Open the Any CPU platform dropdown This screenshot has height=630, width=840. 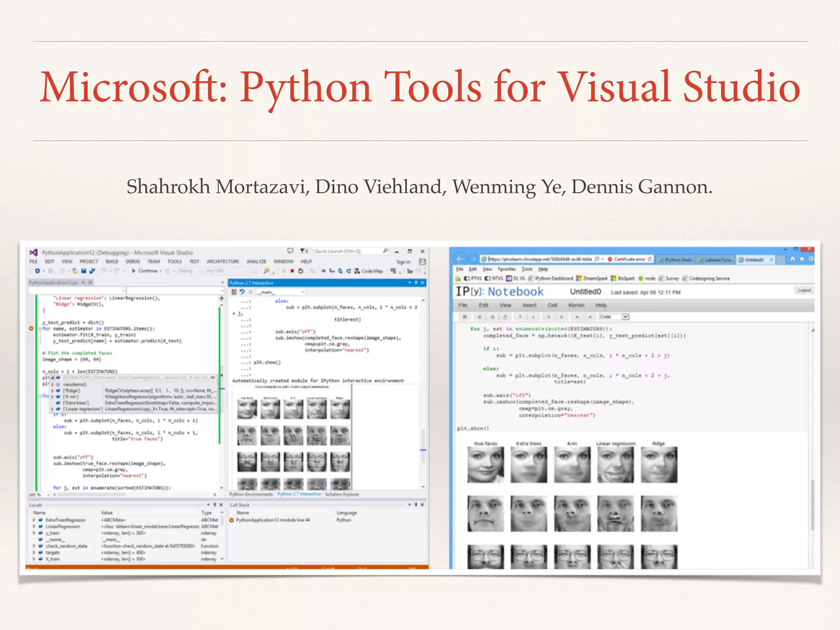[226, 271]
